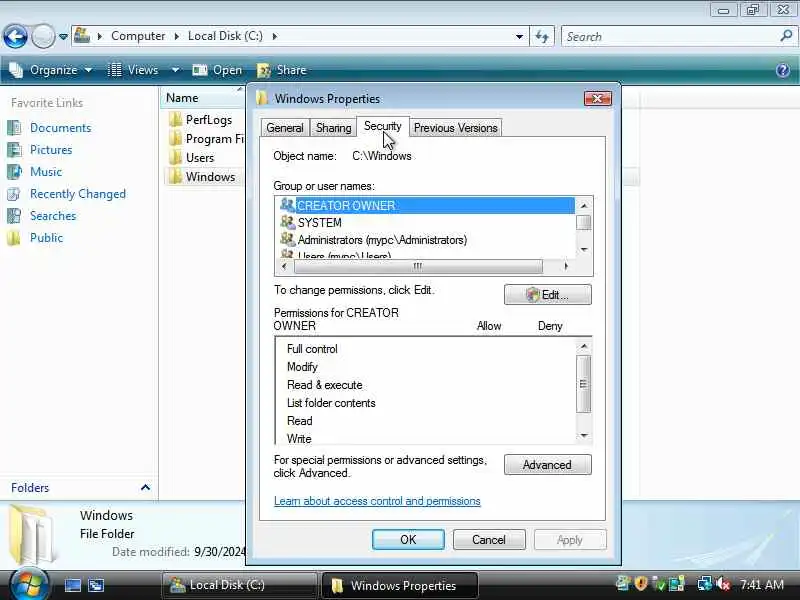Image resolution: width=800 pixels, height=600 pixels.
Task: Open the Organize menu
Action: 51,70
